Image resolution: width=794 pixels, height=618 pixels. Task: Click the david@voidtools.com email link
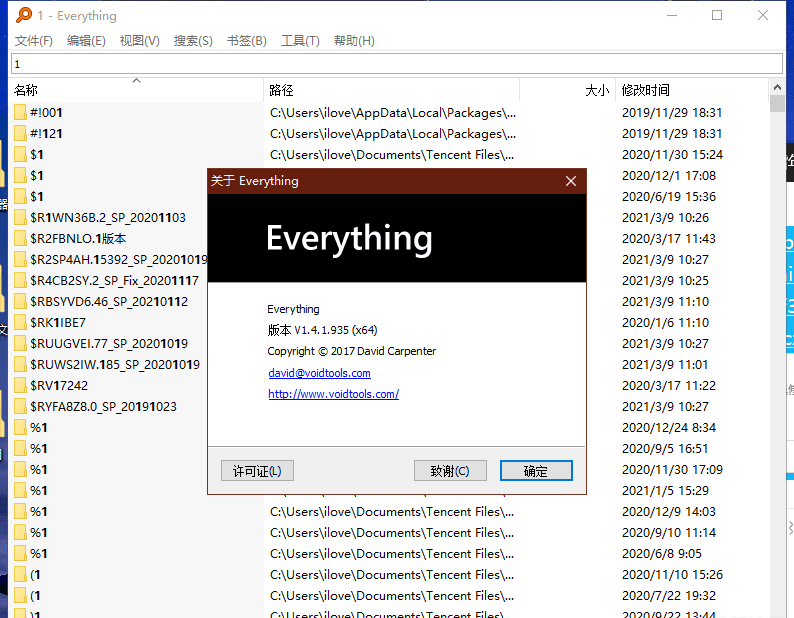[319, 373]
